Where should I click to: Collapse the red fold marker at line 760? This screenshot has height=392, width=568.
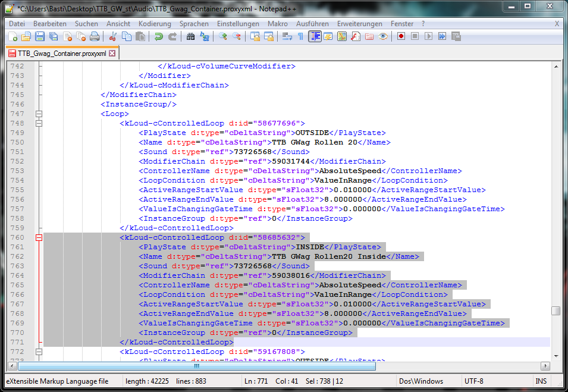[39, 237]
